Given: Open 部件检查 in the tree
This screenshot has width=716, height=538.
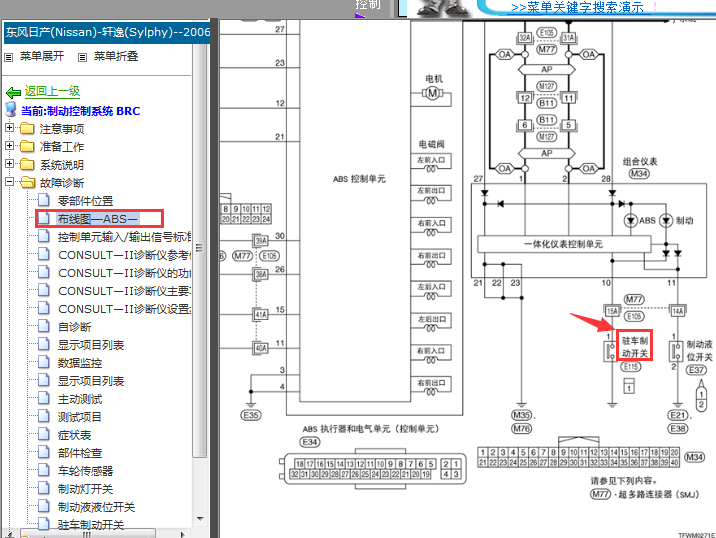Looking at the screenshot, I should point(80,453).
